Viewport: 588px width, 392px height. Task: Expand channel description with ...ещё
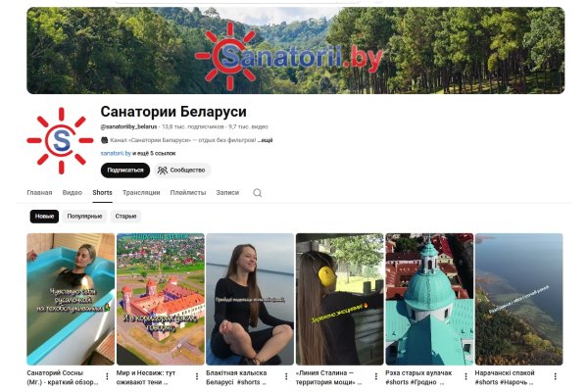click(266, 140)
